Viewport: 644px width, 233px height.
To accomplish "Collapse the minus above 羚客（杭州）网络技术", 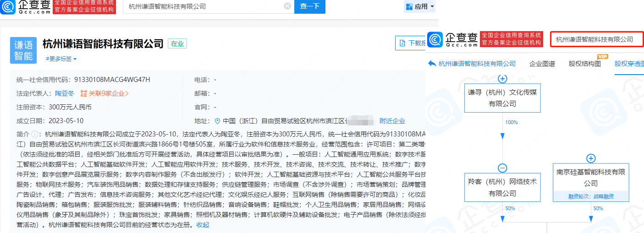I will click(502, 168).
